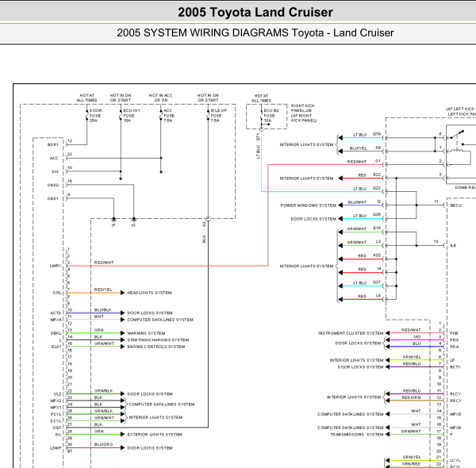Select the 'MPX6' terminal label
This screenshot has height=468, width=476.
click(455, 428)
